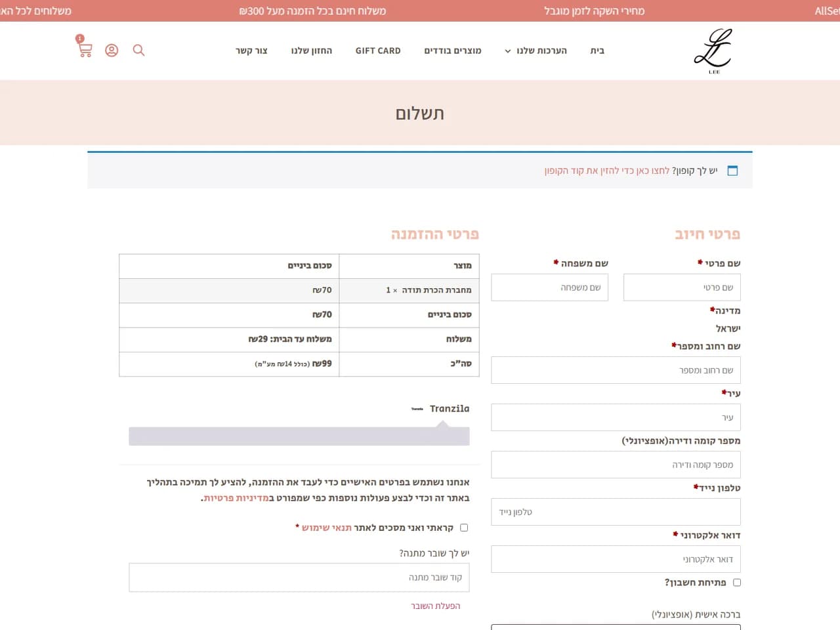Click the coupon calendar icon
The height and width of the screenshot is (630, 840).
733,171
